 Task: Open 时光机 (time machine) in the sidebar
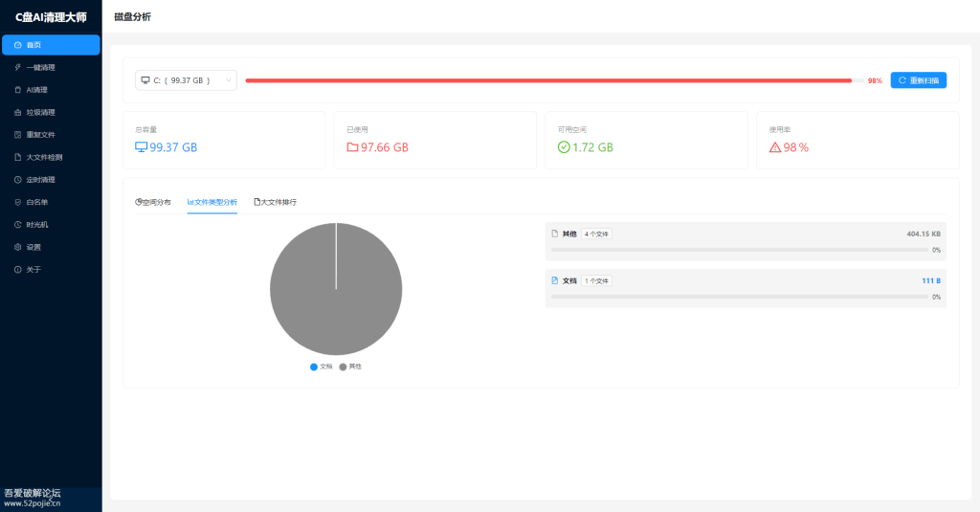click(36, 225)
